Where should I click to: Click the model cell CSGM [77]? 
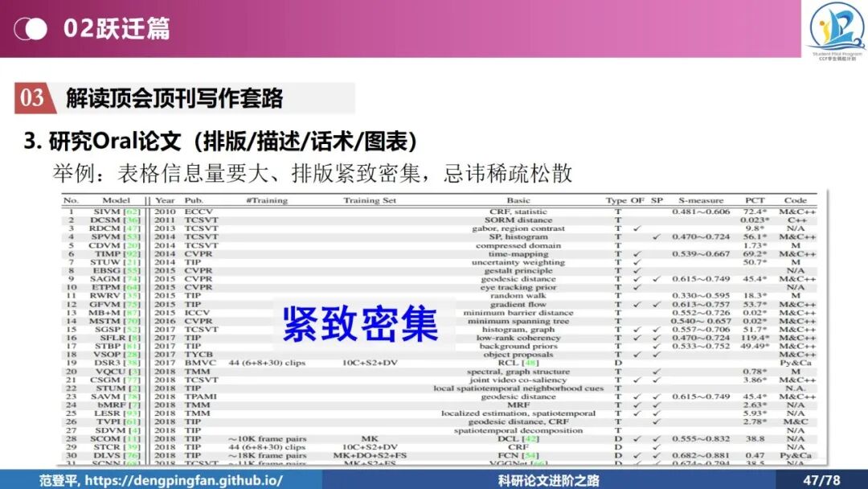click(x=115, y=380)
